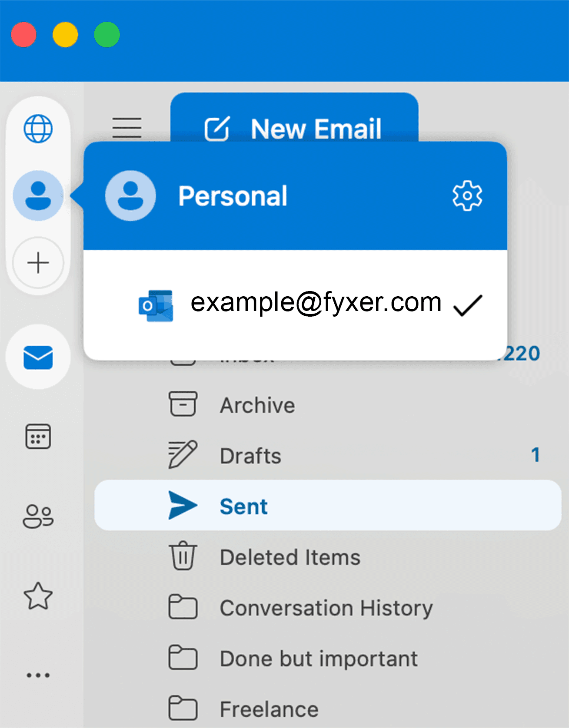Close the window with red button
The image size is (569, 728).
23,34
